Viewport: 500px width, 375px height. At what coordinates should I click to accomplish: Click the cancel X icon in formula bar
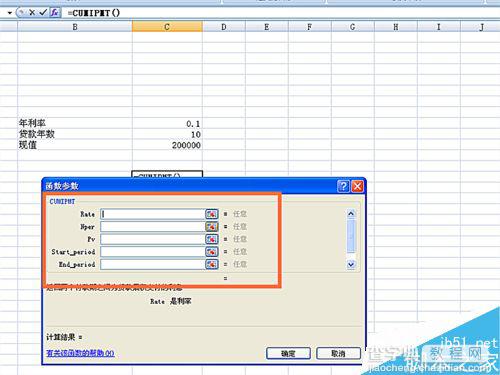[32, 13]
